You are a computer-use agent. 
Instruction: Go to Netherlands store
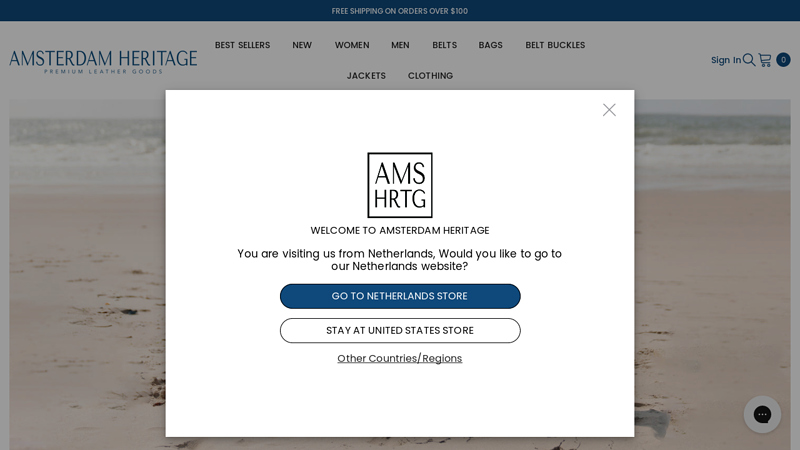coord(400,296)
